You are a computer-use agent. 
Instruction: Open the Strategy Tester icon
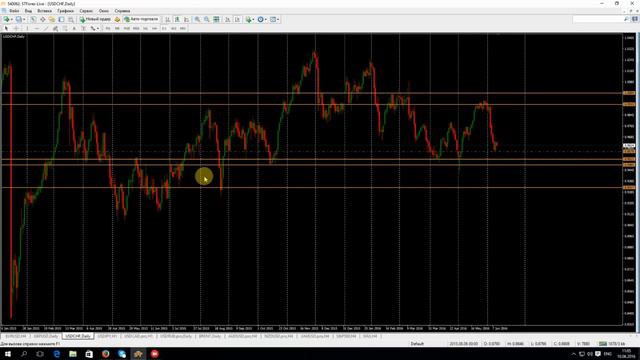[71, 19]
